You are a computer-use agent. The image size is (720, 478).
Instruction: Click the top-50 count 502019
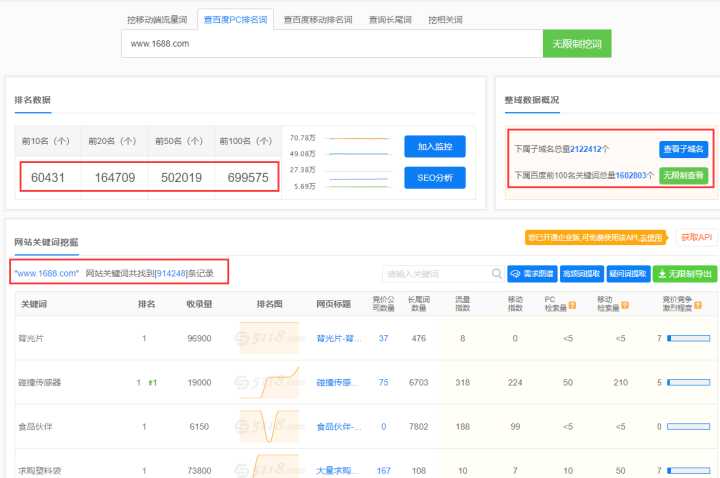(x=181, y=178)
